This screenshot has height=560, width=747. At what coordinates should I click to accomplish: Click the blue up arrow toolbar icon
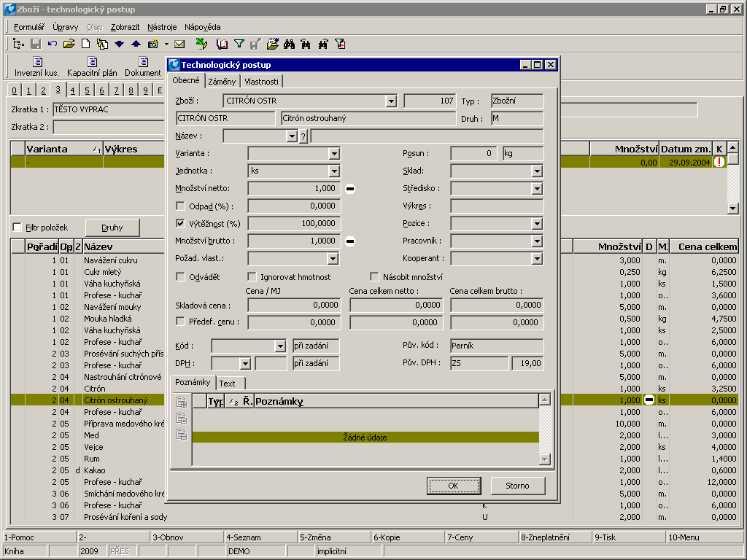click(135, 44)
